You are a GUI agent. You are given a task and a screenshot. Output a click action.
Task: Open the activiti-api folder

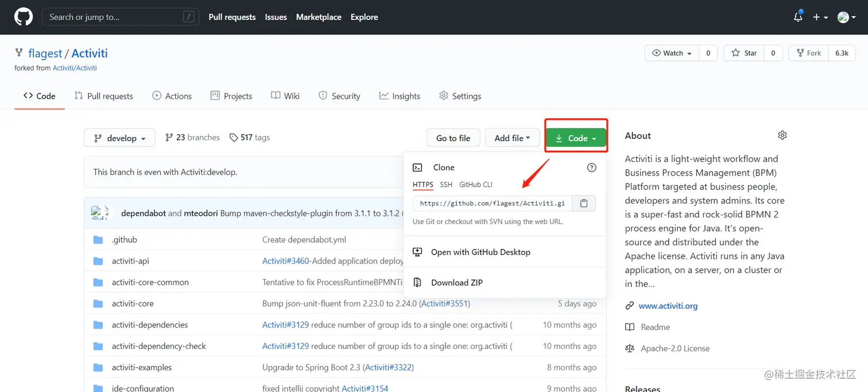[x=130, y=261]
